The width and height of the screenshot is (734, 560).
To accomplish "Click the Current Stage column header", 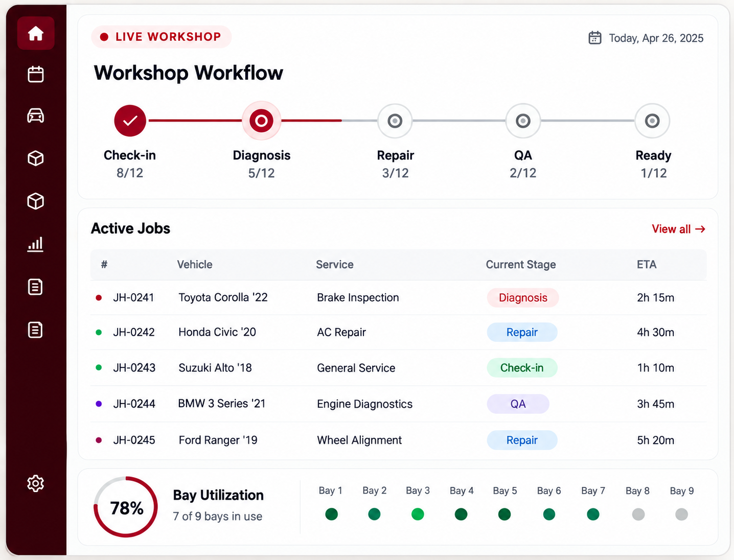I will 521,265.
